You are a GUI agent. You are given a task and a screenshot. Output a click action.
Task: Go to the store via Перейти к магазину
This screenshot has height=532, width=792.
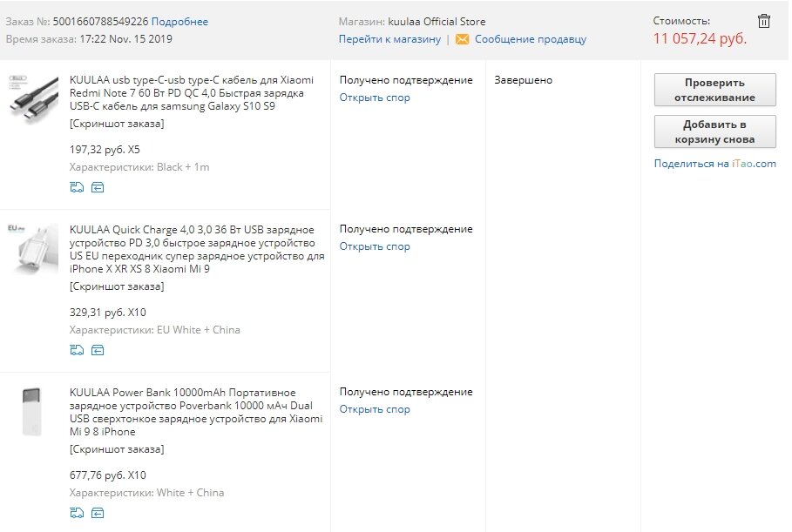click(389, 39)
